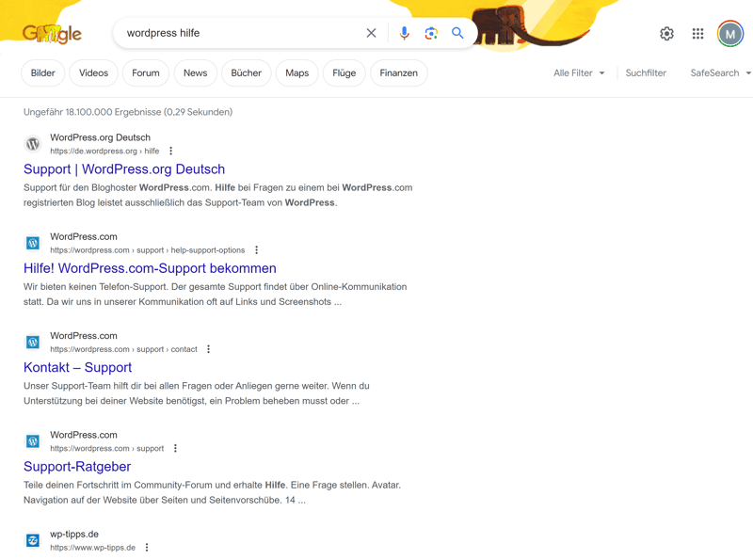The width and height of the screenshot is (753, 560).
Task: Open the Google apps grid
Action: pos(697,34)
